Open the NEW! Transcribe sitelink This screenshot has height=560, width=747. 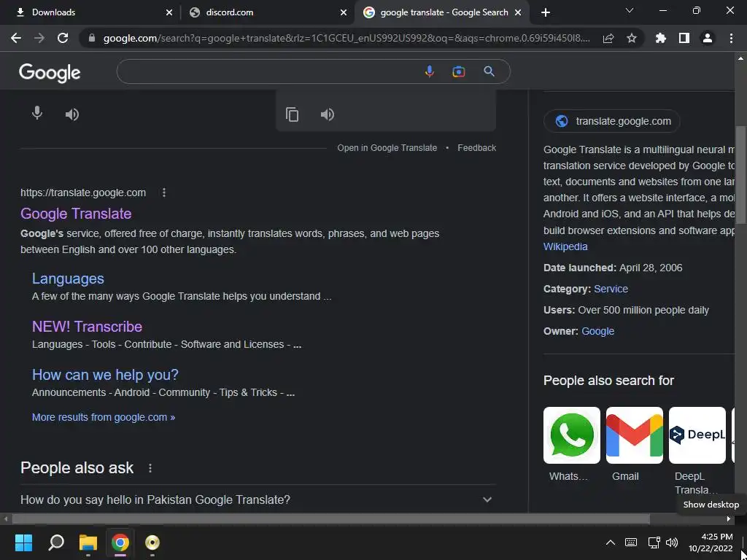pyautogui.click(x=87, y=327)
